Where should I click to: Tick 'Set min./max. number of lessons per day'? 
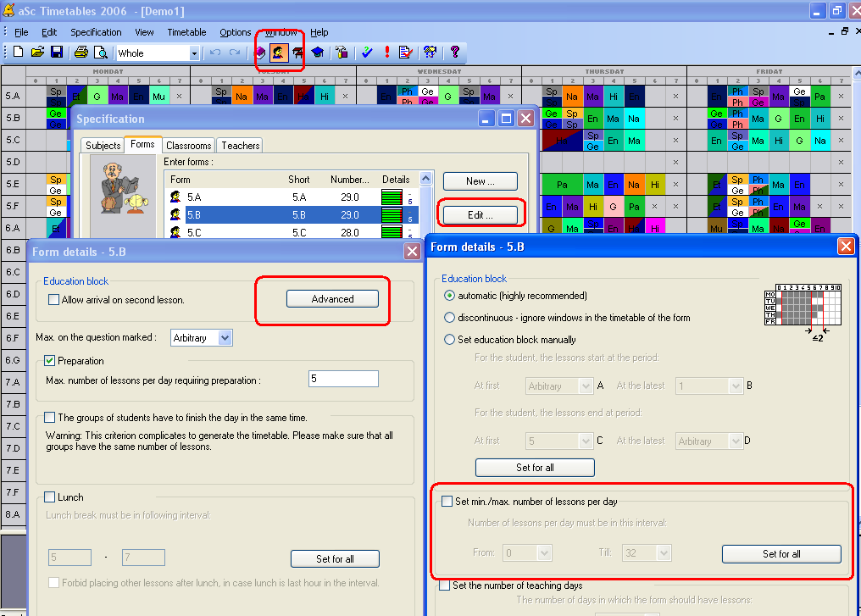click(447, 502)
